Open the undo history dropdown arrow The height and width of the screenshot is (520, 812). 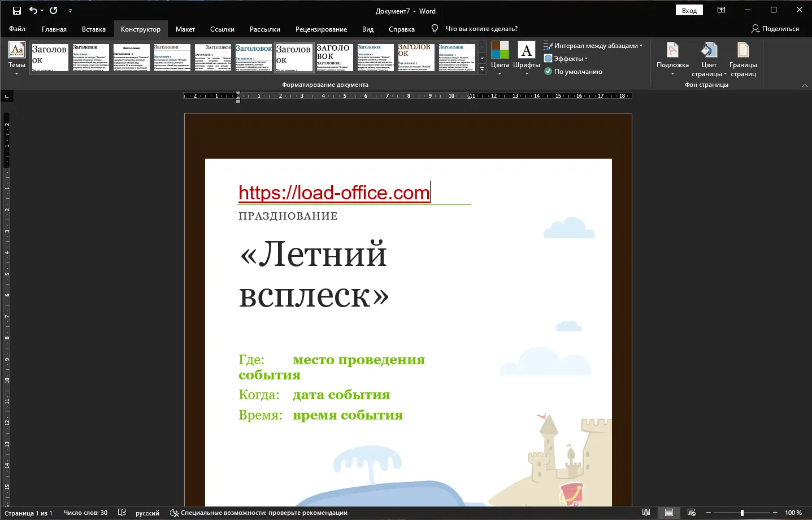(42, 11)
